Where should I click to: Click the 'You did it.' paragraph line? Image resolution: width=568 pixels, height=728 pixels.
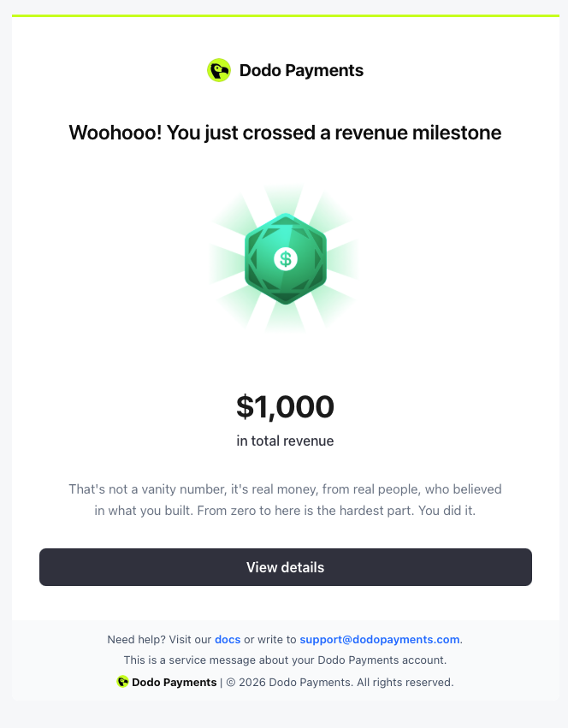pyautogui.click(x=285, y=511)
